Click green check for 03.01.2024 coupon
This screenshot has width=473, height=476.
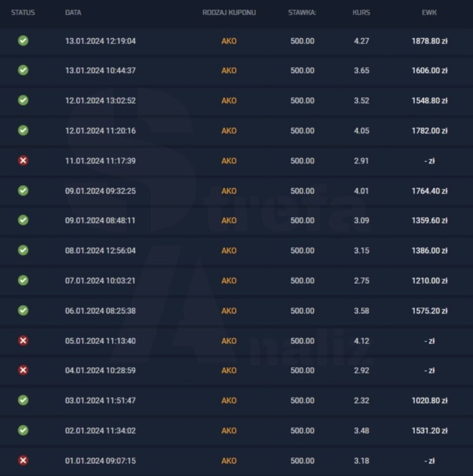pos(23,400)
